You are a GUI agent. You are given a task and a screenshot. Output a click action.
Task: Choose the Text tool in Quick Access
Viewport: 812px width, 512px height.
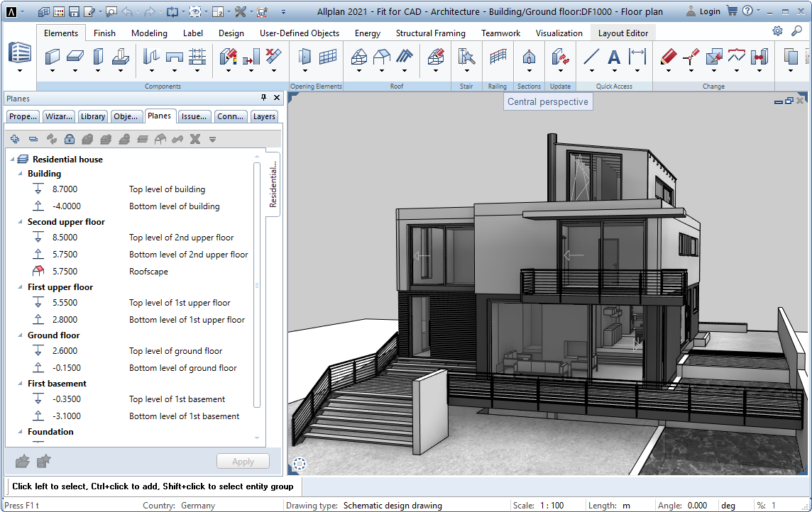(x=614, y=55)
